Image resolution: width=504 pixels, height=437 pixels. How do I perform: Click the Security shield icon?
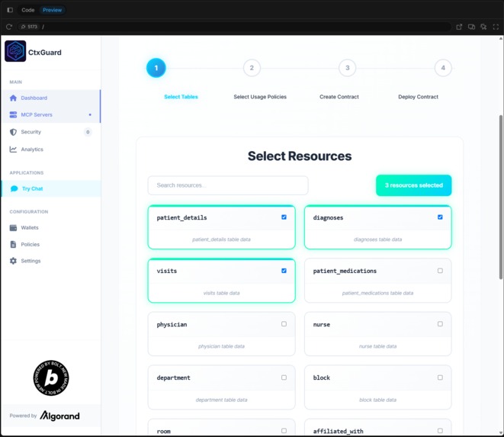click(13, 132)
